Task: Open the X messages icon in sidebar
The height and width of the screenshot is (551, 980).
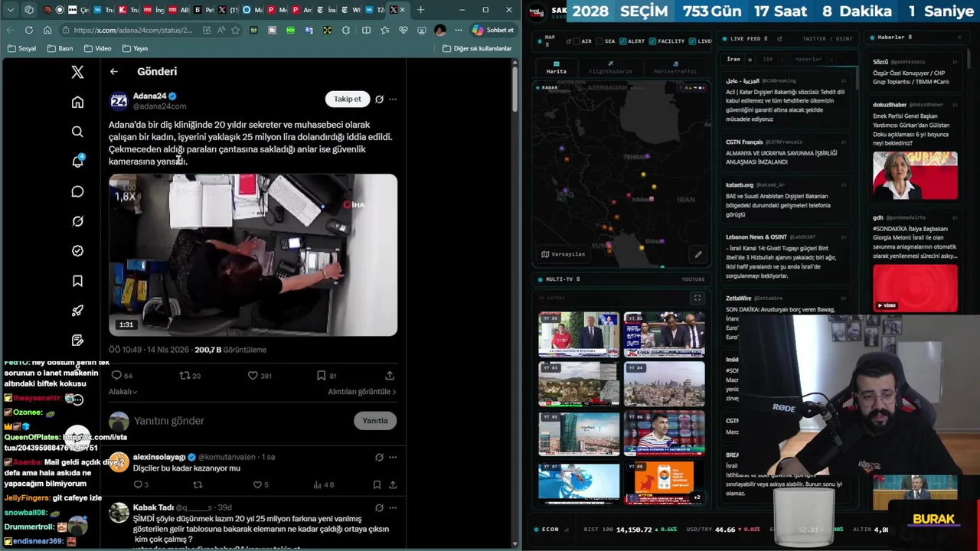Action: pos(77,191)
